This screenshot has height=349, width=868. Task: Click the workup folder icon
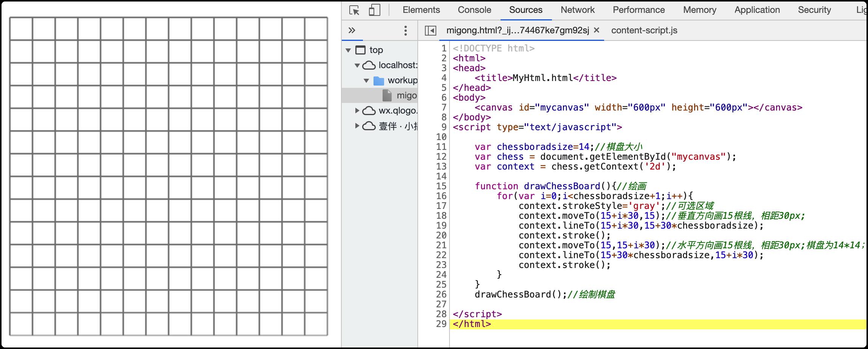[x=378, y=81]
